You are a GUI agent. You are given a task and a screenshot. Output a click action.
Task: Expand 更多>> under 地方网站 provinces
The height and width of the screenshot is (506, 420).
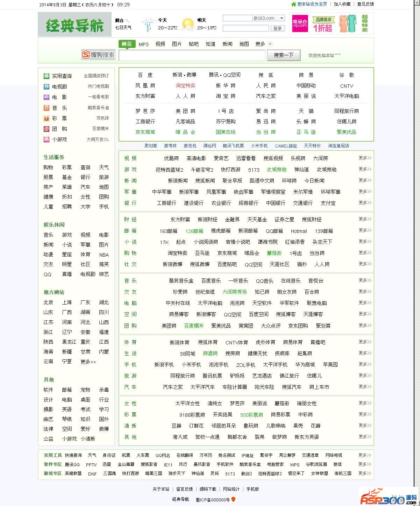(88, 362)
